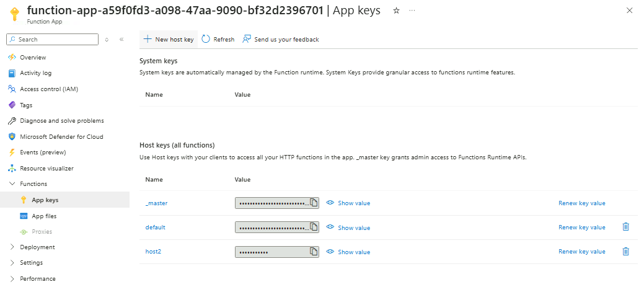Show value of the _master key
This screenshot has height=287, width=644.
tap(353, 203)
